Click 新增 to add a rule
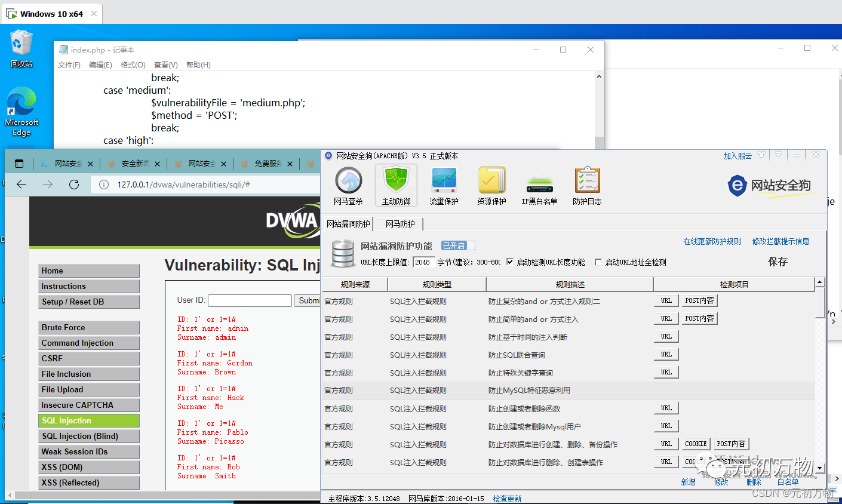The height and width of the screenshot is (504, 842). 688,482
